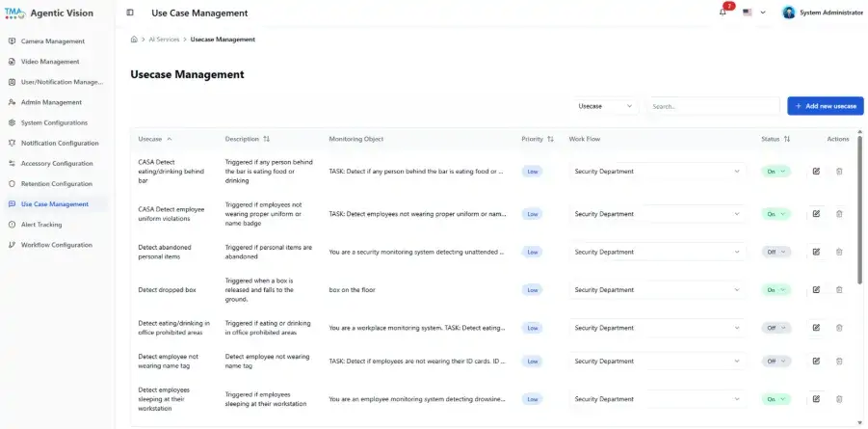
Task: Delete Detect employee not wearing name tag
Action: click(x=839, y=361)
